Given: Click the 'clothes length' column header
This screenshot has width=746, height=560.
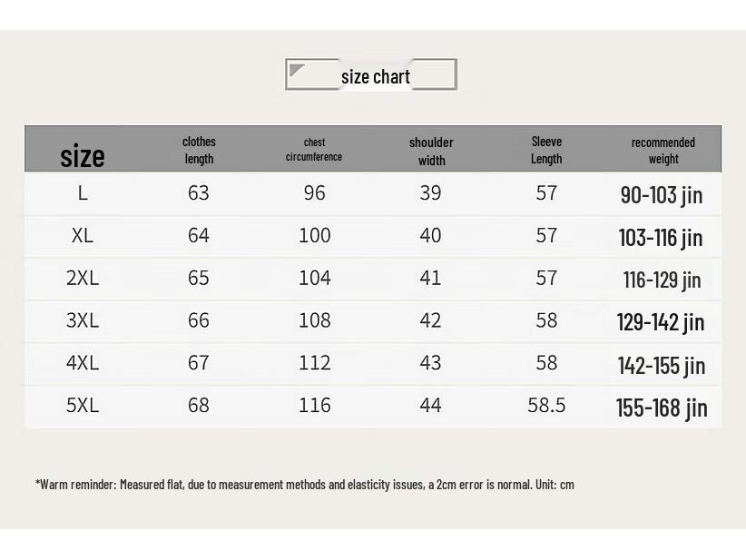Looking at the screenshot, I should 199,150.
